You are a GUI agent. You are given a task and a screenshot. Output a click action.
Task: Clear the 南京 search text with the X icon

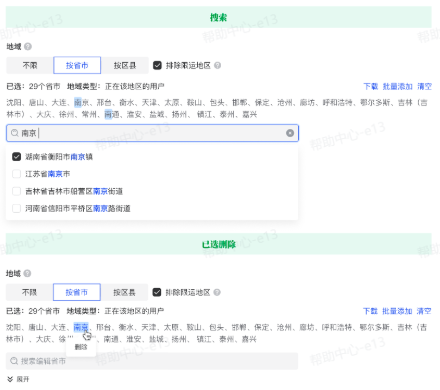[x=290, y=133]
